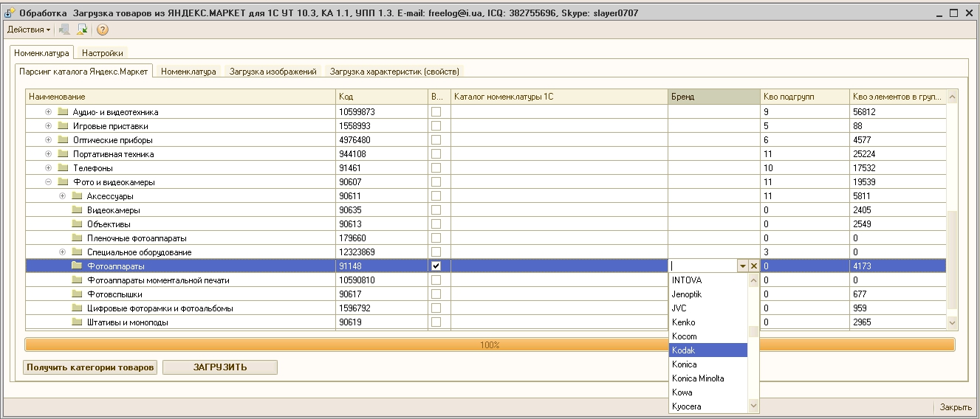Choose INTOVA from the brand list

(x=708, y=280)
